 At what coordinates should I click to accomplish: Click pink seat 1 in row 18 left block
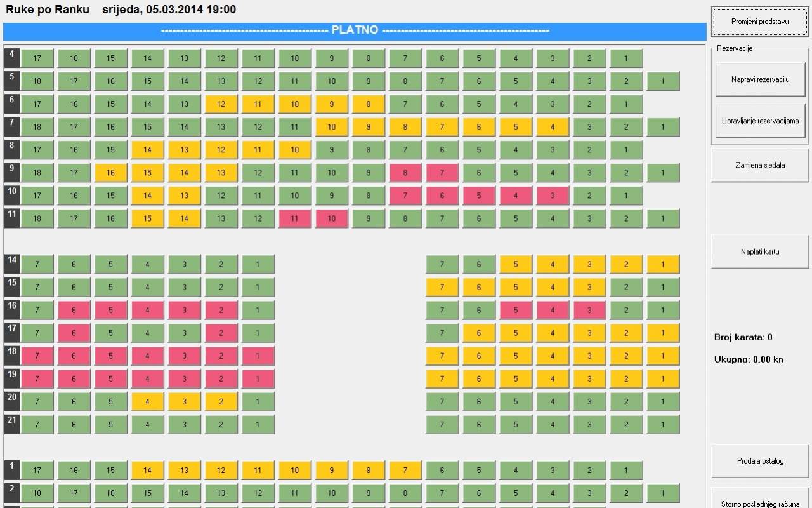258,356
